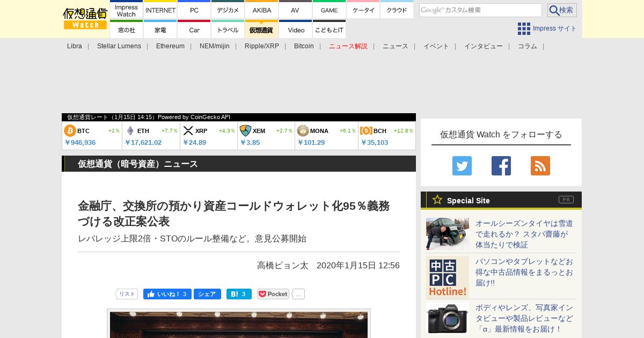The height and width of the screenshot is (338, 644).
Task: Open the AV Watch tab
Action: [x=295, y=10]
